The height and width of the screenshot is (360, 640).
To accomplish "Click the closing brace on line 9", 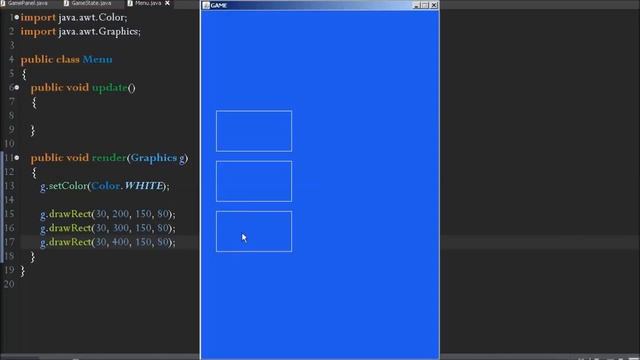I will (x=33, y=130).
